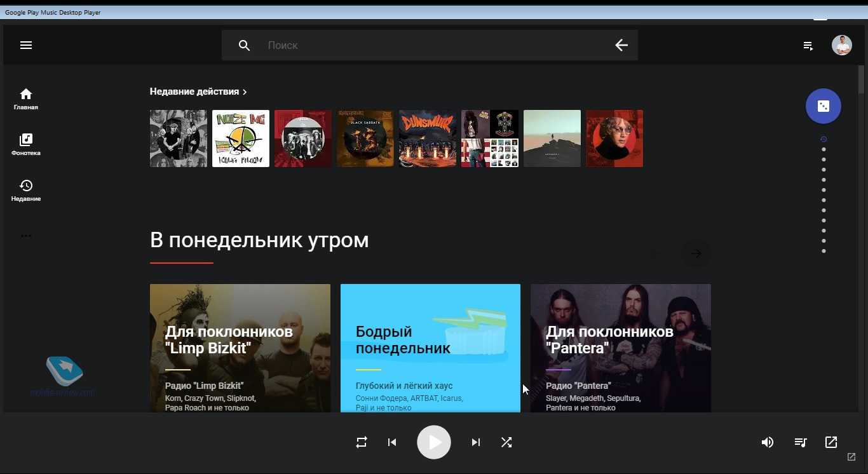
Task: Open the Guns N' Roses collage thumbnail
Action: click(490, 139)
